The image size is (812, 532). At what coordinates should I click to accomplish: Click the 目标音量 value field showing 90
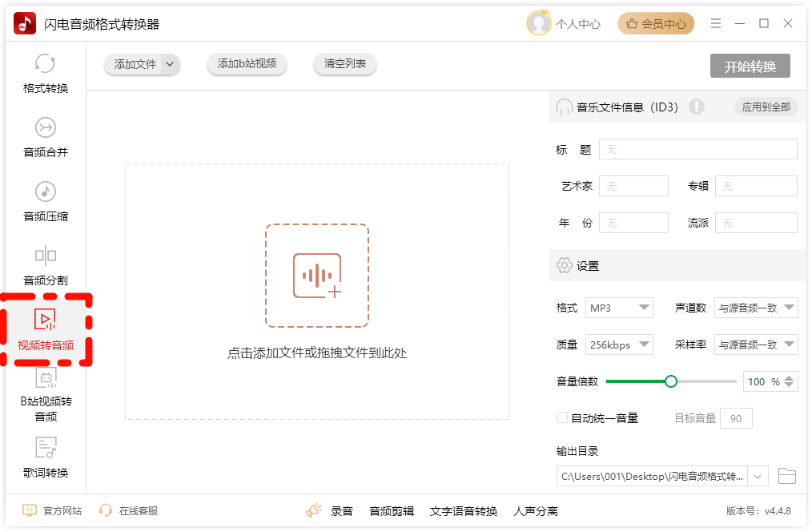pyautogui.click(x=736, y=418)
